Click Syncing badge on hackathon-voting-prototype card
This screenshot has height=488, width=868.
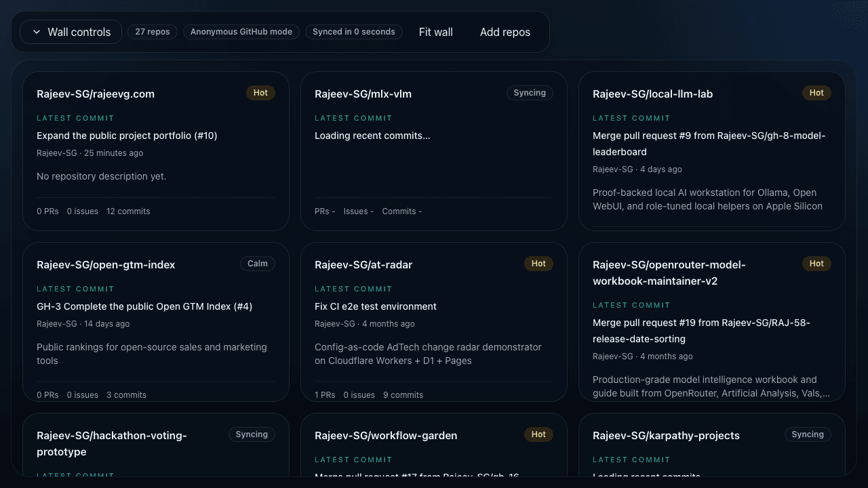point(252,434)
